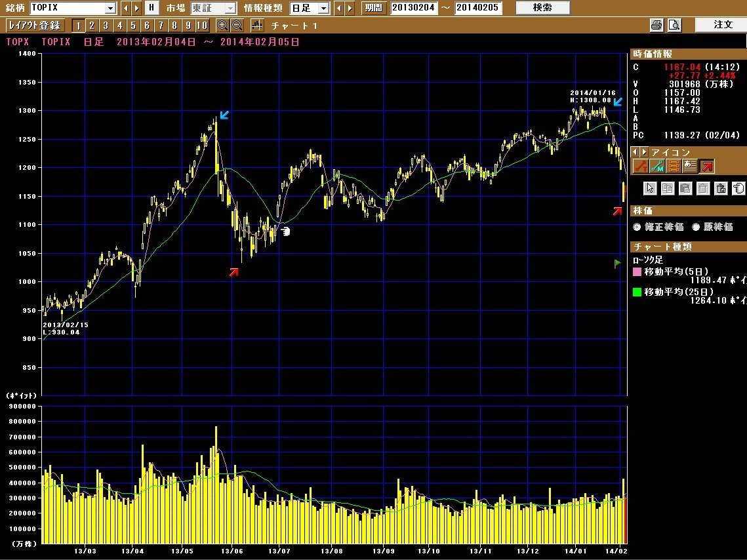The width and height of the screenshot is (747, 560).
Task: Go to next symbol arrow beside TOPIX box
Action: tap(136, 8)
